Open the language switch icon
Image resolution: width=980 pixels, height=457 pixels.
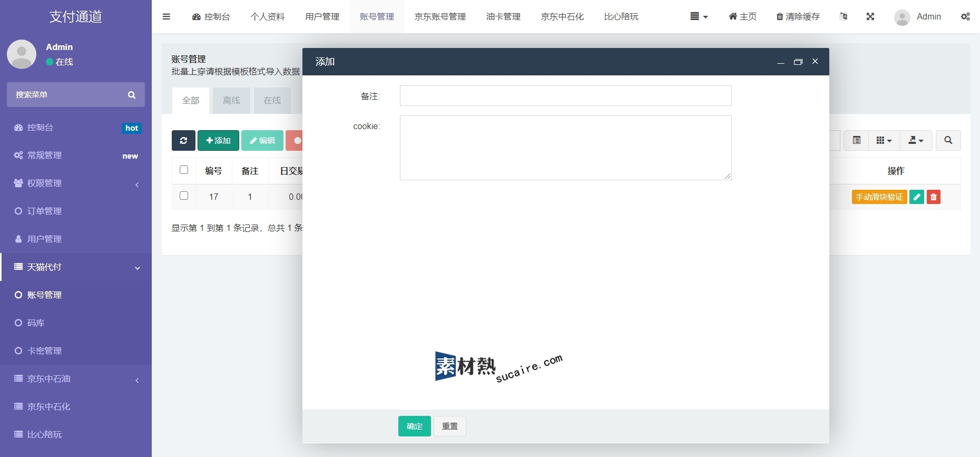click(x=843, y=16)
